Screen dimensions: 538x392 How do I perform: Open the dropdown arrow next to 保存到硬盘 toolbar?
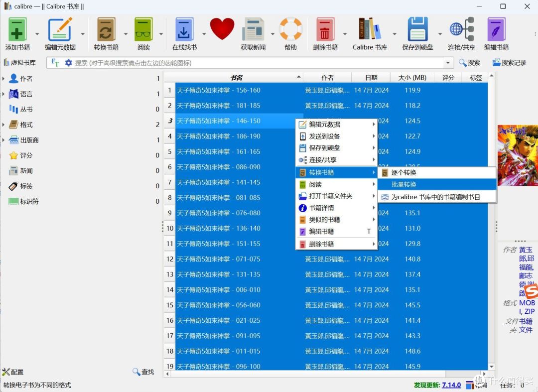point(440,34)
